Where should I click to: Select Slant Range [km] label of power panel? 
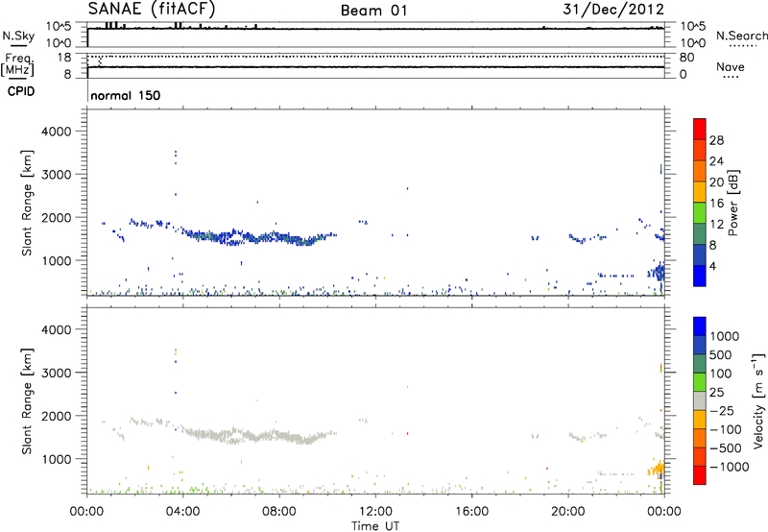tap(27, 203)
